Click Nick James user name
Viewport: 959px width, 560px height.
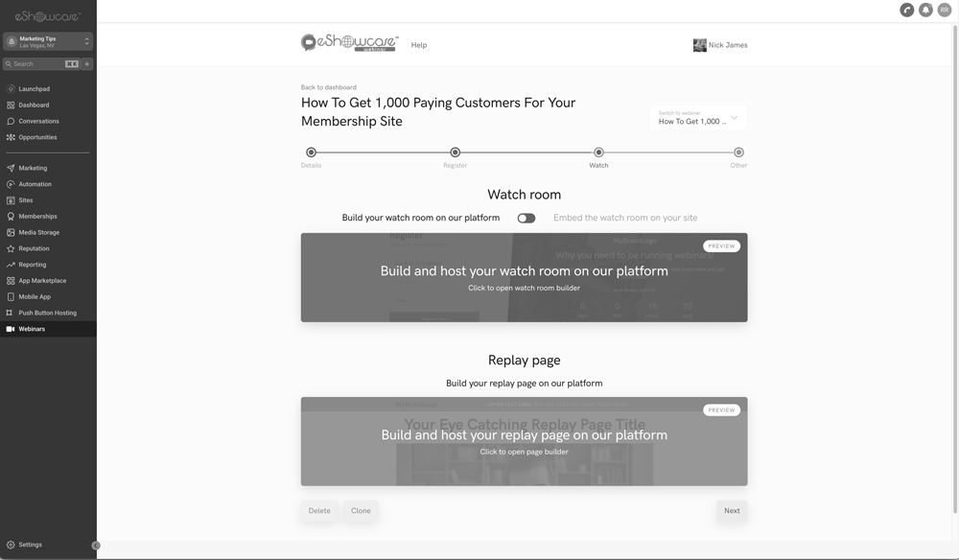click(x=728, y=45)
